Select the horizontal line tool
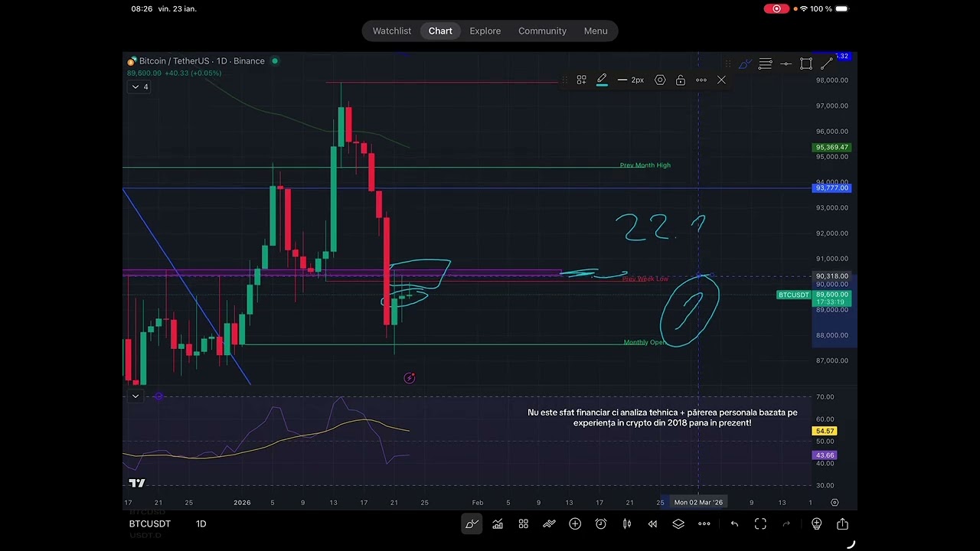Viewport: 980px width, 551px height. (x=786, y=64)
